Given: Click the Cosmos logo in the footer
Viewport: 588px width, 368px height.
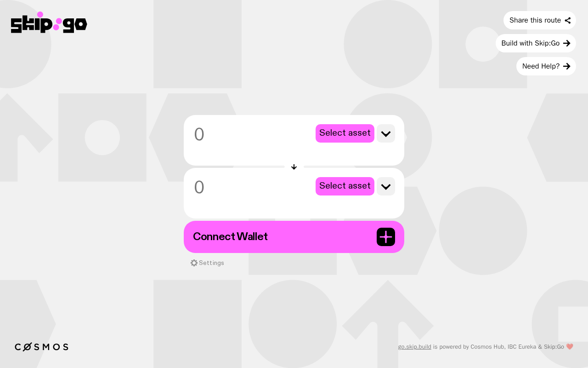Looking at the screenshot, I should pos(41,347).
